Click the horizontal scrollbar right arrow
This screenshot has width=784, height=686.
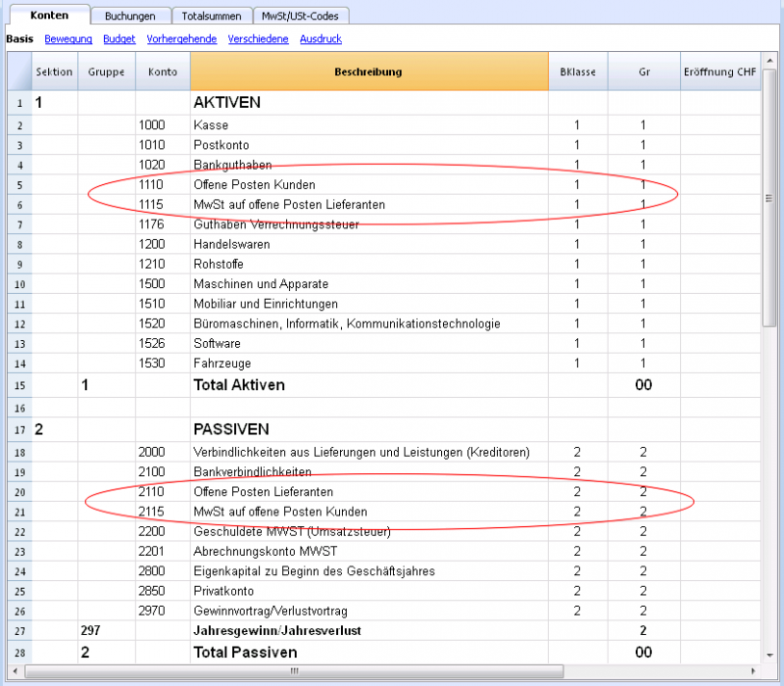coord(753,670)
